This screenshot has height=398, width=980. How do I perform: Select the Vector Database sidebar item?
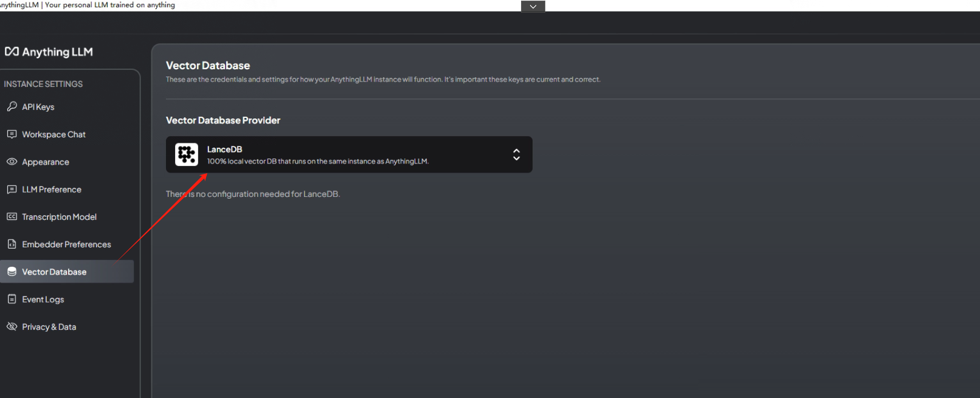(x=67, y=272)
